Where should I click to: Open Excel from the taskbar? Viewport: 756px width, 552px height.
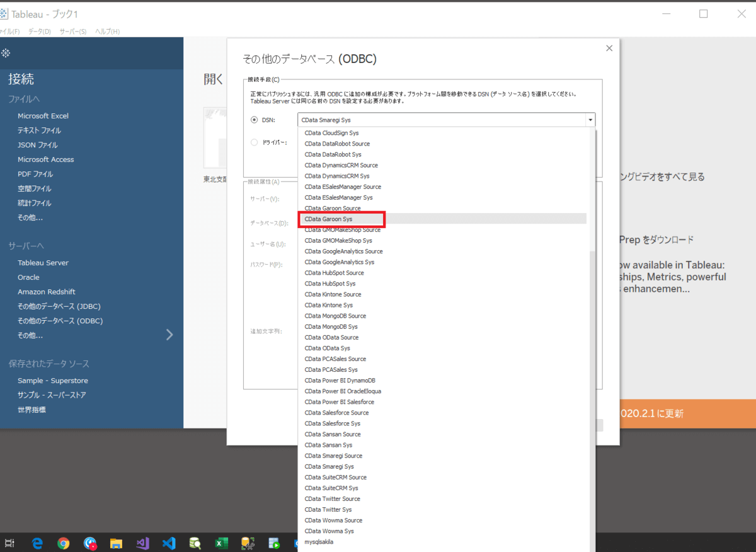click(221, 543)
